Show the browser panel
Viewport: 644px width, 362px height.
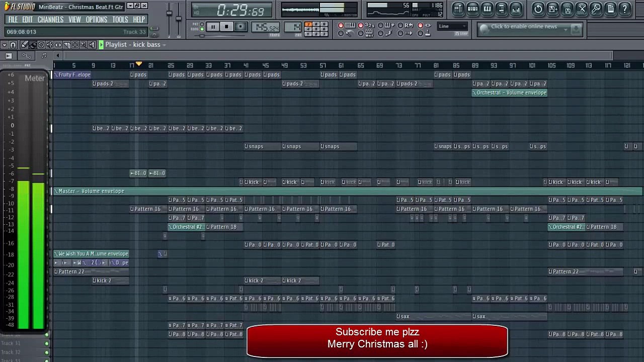502,9
